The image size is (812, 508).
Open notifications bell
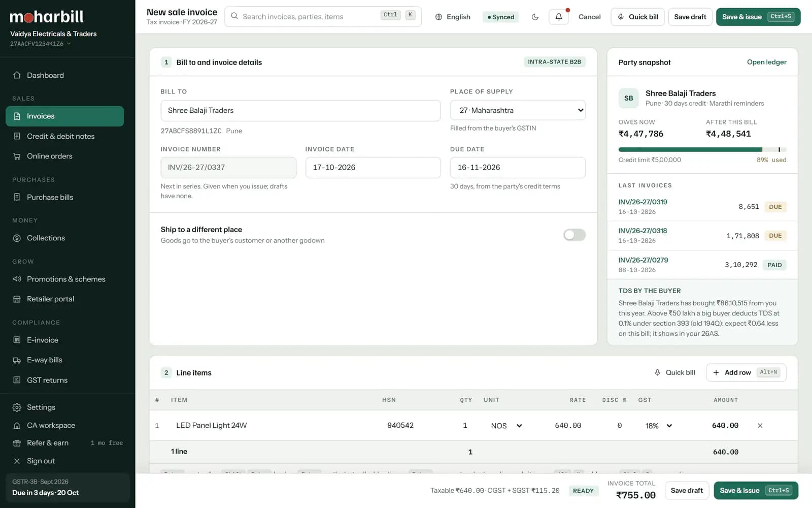559,17
